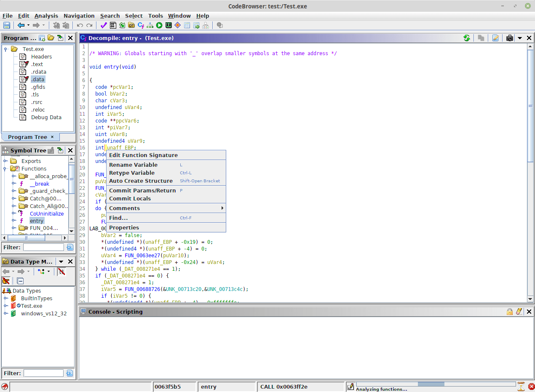This screenshot has width=535, height=392.
Task: Select Rename Variable from context menu
Action: tap(133, 165)
